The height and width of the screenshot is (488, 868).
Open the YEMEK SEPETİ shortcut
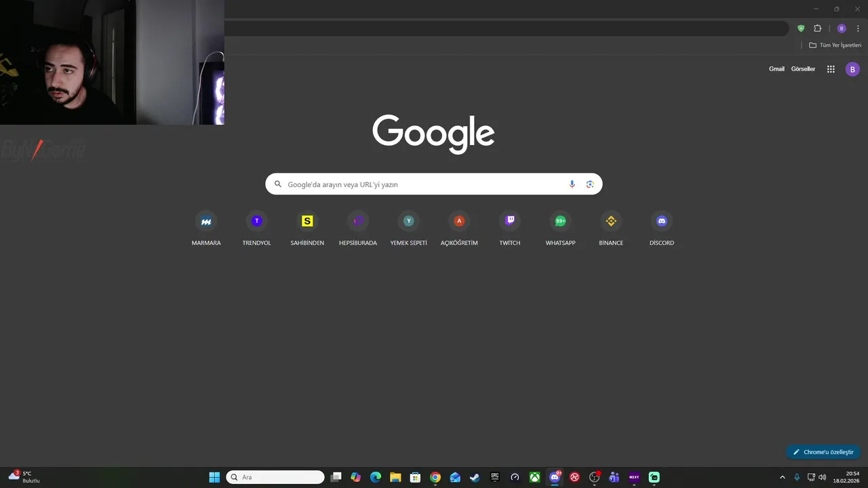tap(409, 229)
